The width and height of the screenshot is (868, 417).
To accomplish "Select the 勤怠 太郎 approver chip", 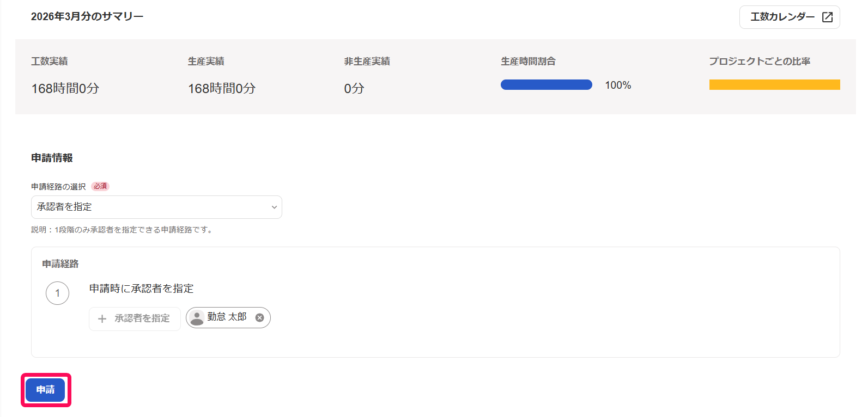I will (x=228, y=318).
